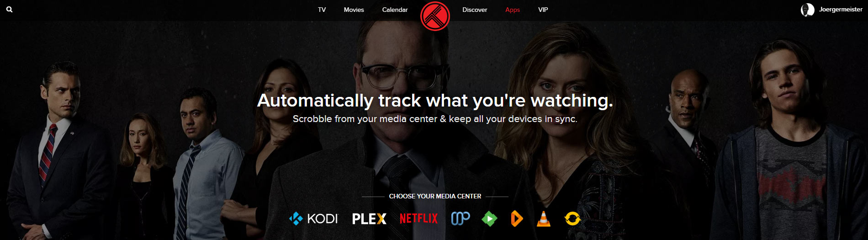Choose the VLC traffic cone icon
Viewport: 868px width, 240px height.
(x=543, y=219)
